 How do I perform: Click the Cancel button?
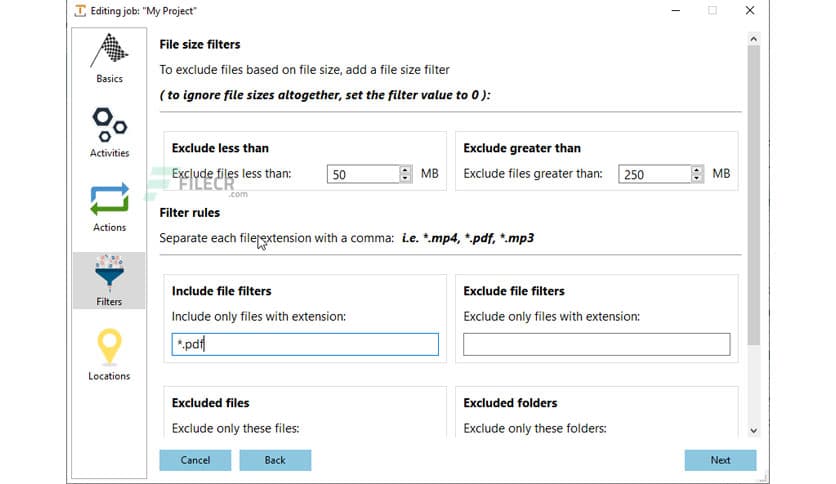[195, 460]
